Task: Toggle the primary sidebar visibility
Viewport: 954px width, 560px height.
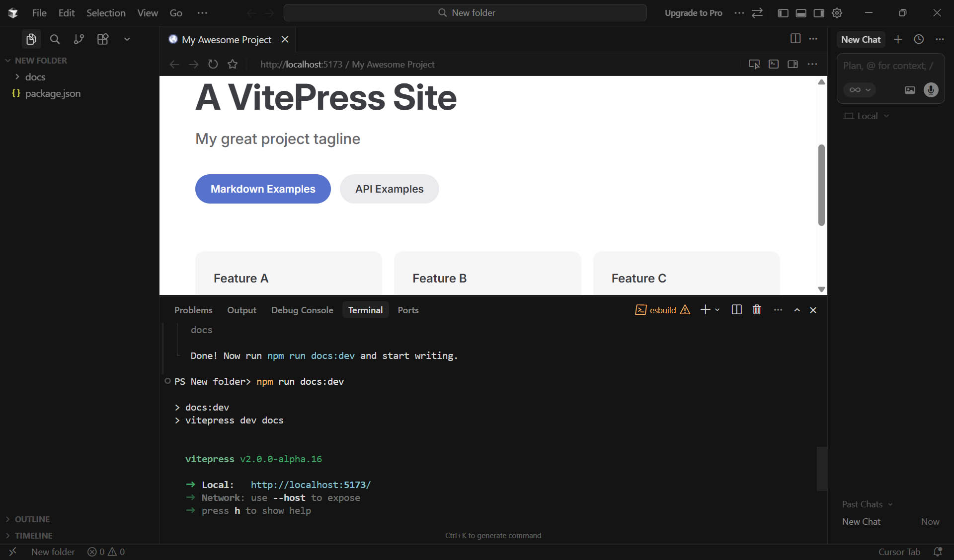Action: (x=783, y=13)
